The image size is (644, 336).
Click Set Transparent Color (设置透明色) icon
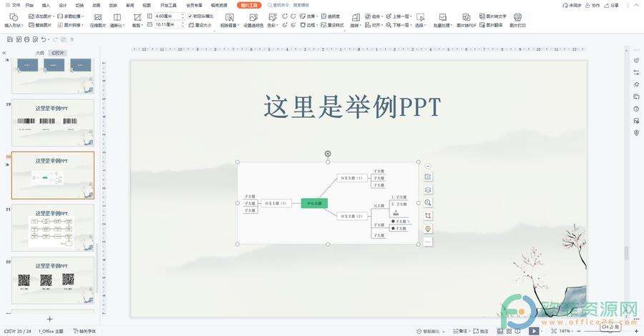click(x=253, y=17)
